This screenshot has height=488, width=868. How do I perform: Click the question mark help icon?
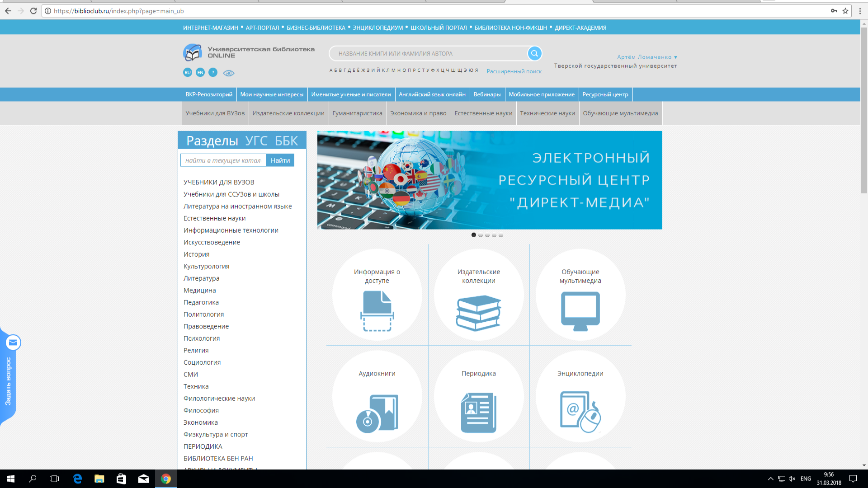[213, 72]
